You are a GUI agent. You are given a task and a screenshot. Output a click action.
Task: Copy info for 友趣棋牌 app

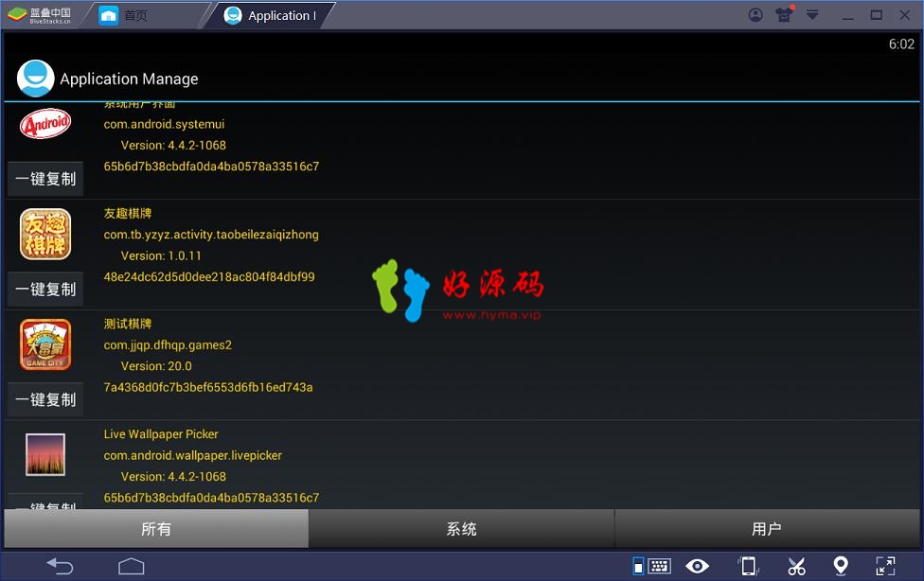(45, 290)
